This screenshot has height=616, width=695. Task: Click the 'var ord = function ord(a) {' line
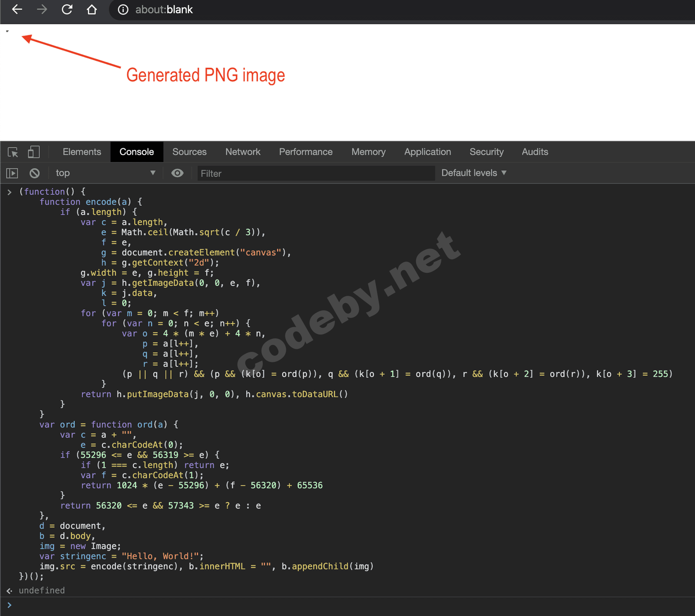109,424
